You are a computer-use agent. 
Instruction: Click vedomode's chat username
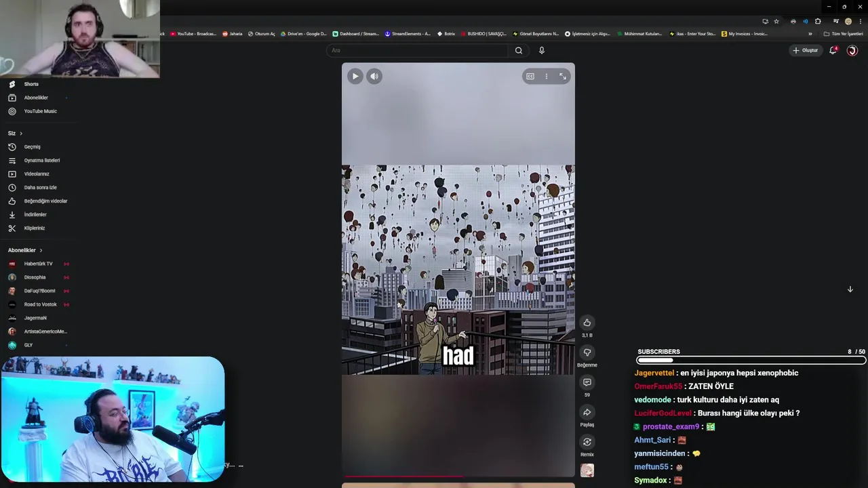pos(652,400)
